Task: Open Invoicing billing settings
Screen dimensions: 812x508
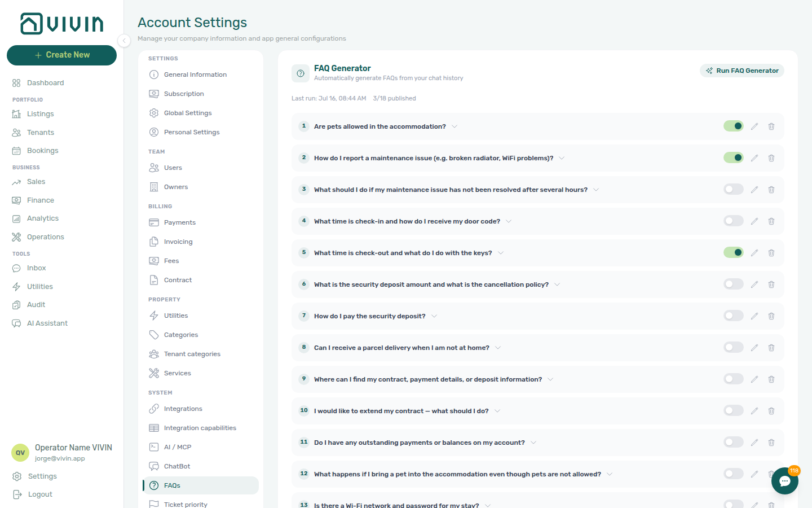Action: (201, 242)
